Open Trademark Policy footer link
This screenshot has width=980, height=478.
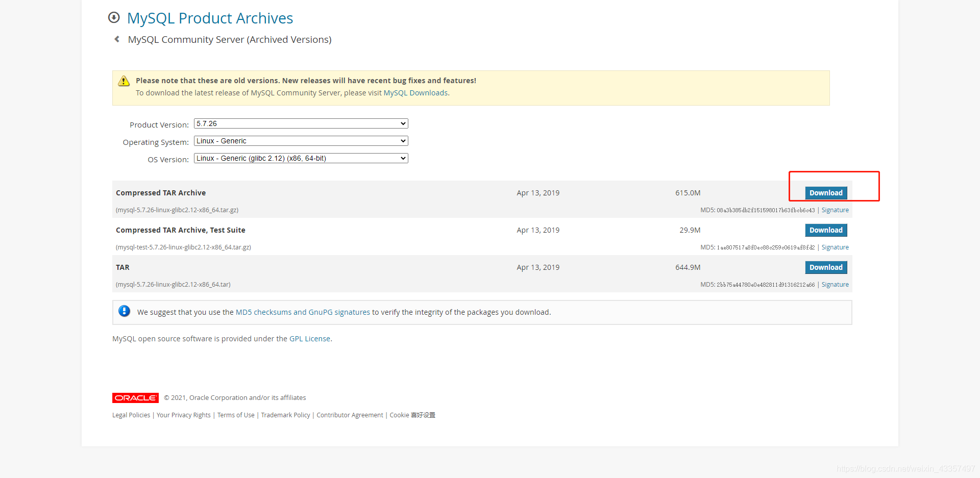click(285, 415)
